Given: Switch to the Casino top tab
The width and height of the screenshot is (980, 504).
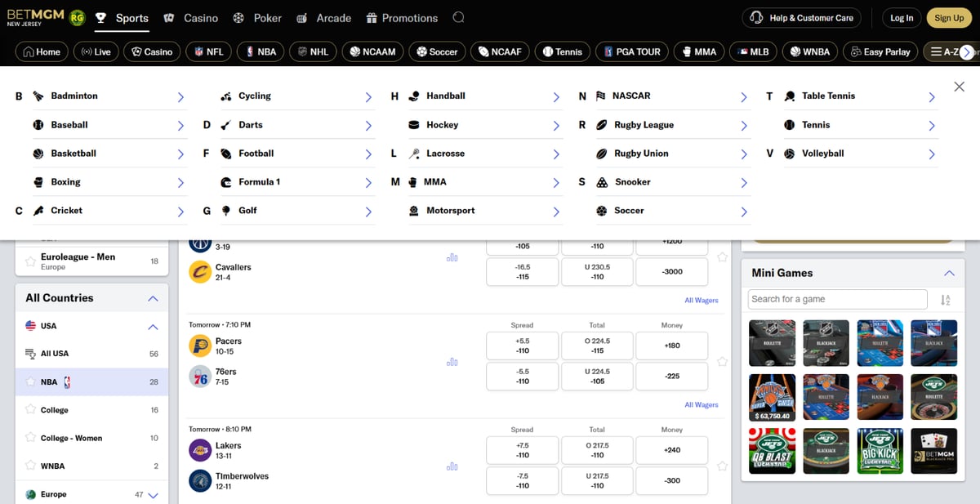Looking at the screenshot, I should tap(191, 18).
